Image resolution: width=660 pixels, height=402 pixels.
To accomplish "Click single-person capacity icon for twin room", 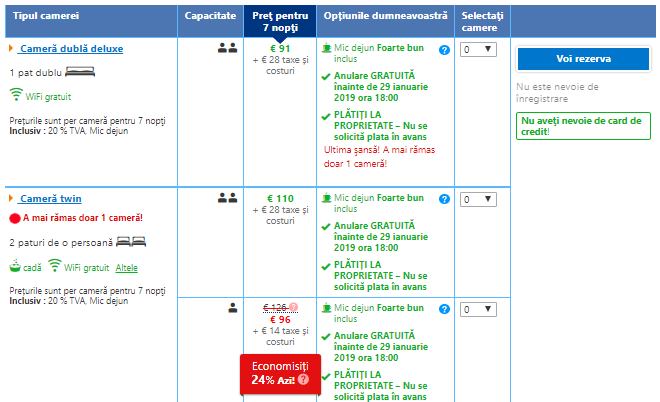I will 232,308.
